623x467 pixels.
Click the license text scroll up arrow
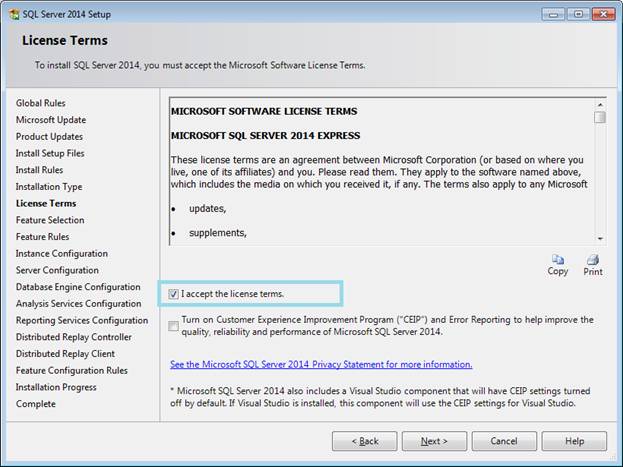pyautogui.click(x=600, y=105)
